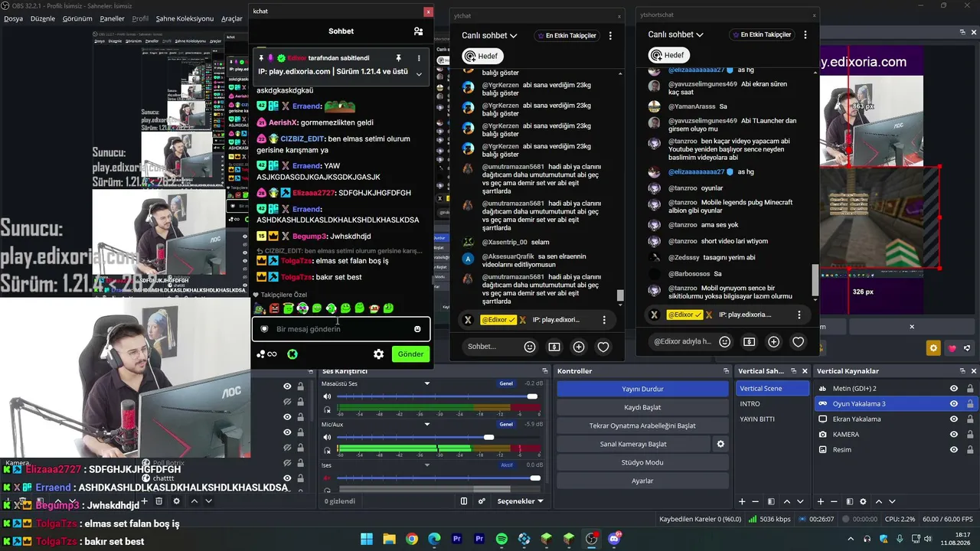Toggle lock on Resim source

(x=970, y=449)
